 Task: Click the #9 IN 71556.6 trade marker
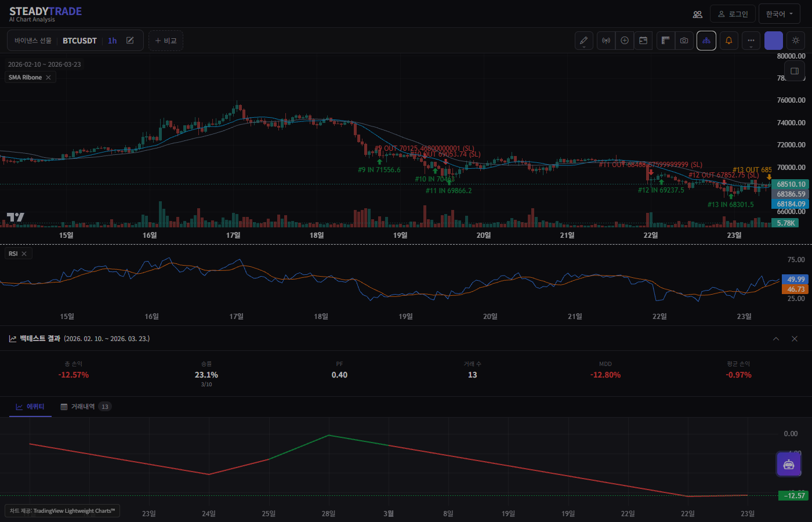pyautogui.click(x=379, y=170)
